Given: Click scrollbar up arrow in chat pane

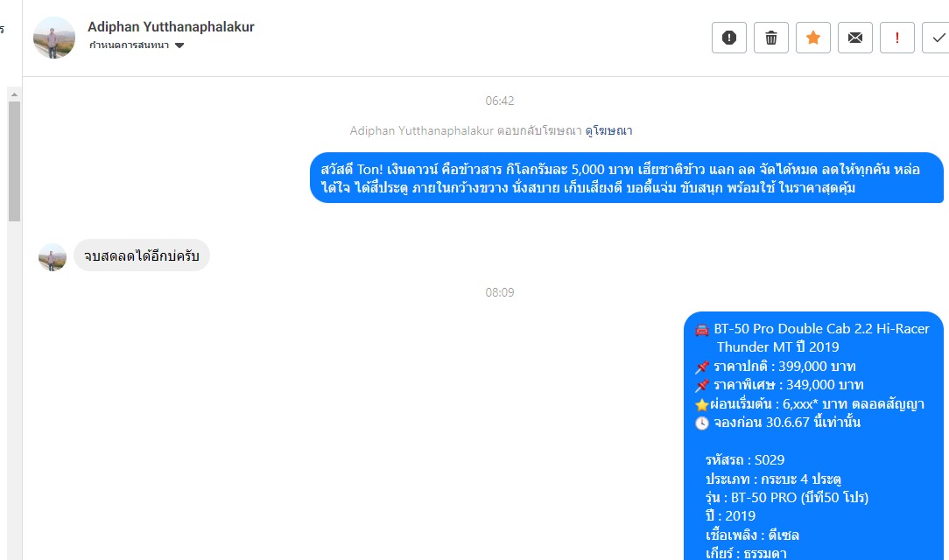Looking at the screenshot, I should pos(14,94).
